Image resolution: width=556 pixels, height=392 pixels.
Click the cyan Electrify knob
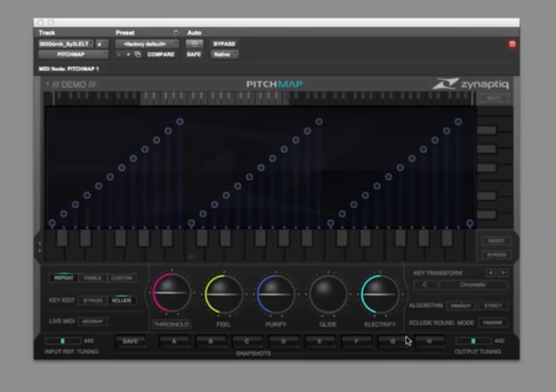[x=380, y=293]
